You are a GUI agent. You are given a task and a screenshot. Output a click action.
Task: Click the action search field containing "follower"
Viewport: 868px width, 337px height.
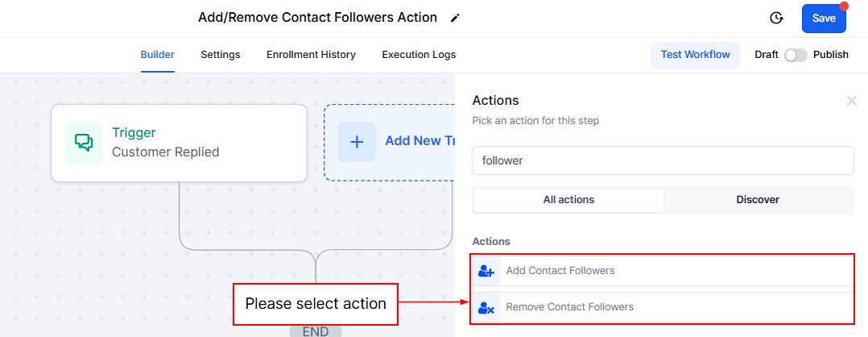pos(662,160)
